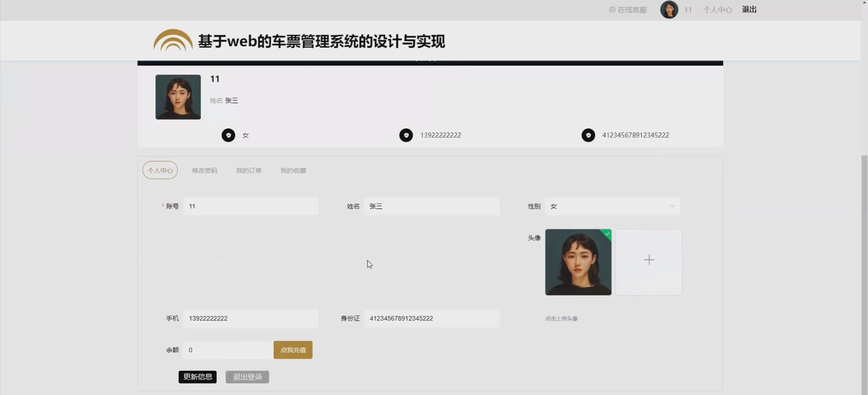Screen dimensions: 868x395
Task: Click the 点我充值 recharge button
Action: tap(292, 350)
